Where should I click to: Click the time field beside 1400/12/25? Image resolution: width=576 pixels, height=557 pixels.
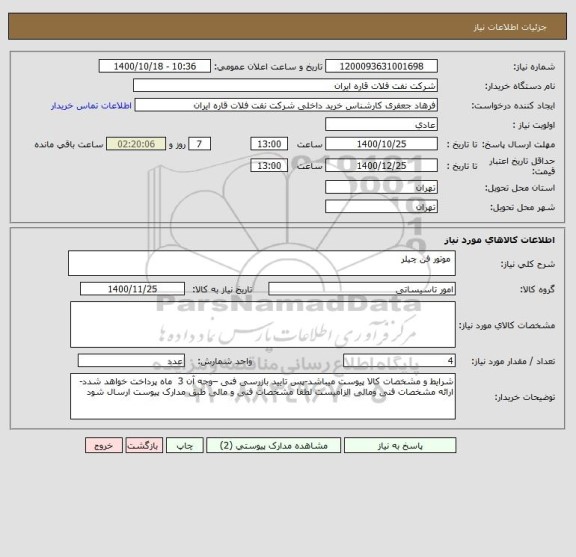coord(269,166)
